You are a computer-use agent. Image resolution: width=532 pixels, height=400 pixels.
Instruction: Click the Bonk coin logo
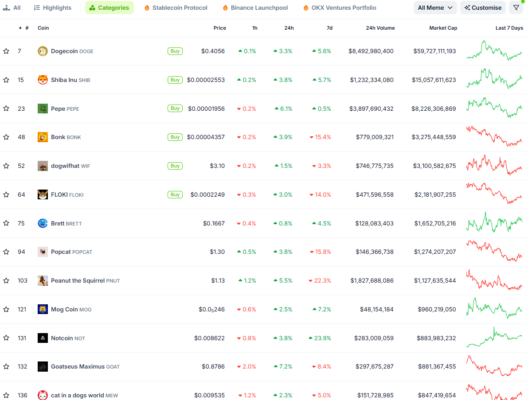point(43,137)
